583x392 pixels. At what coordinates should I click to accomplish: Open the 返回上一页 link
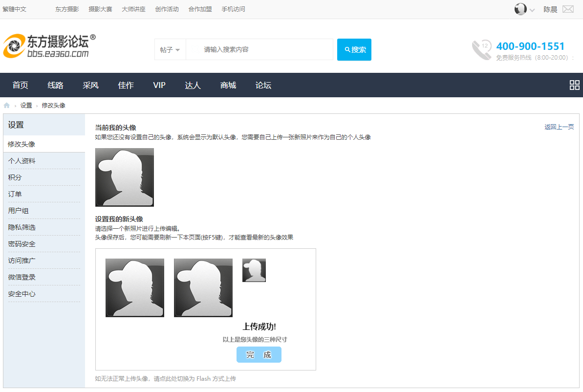click(x=559, y=126)
